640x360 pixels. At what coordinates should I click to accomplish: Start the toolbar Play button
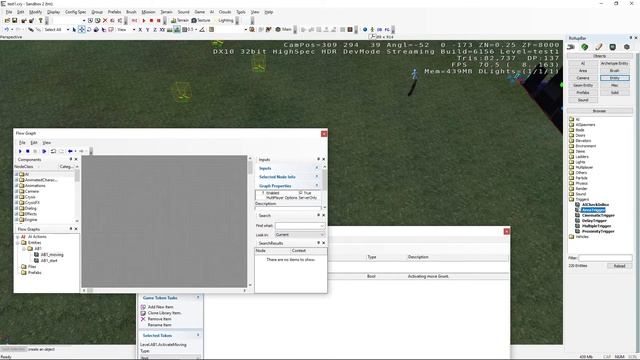tap(144, 20)
